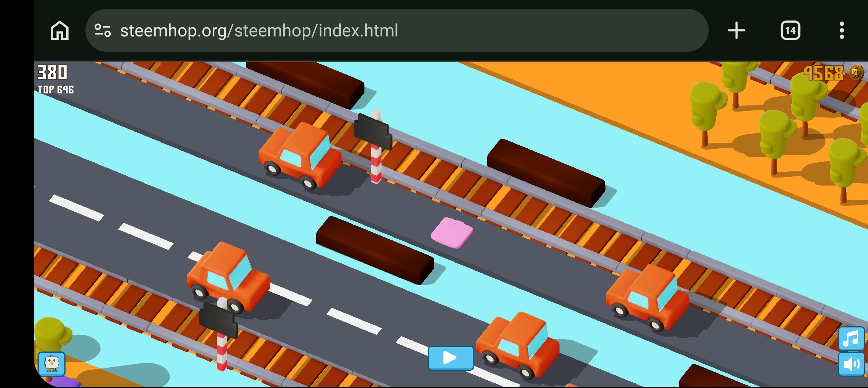The image size is (868, 388).
Task: Click the blue play button
Action: point(451,358)
